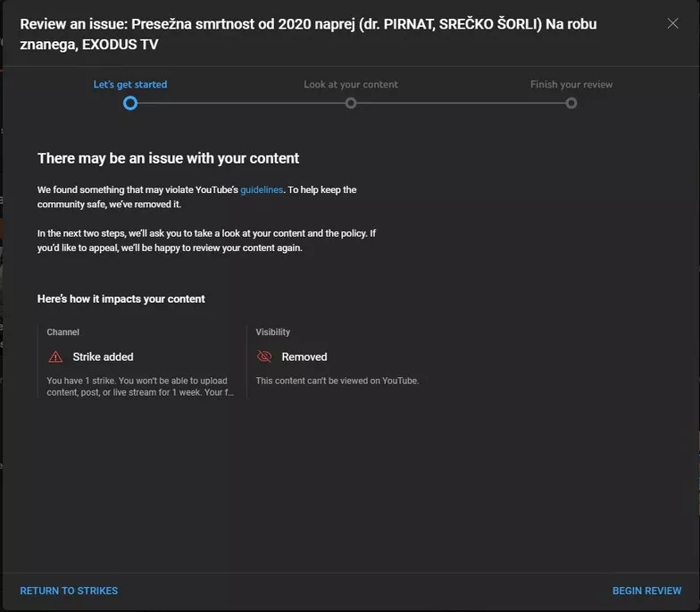
Task: Open the YouTube guidelines link
Action: click(262, 189)
